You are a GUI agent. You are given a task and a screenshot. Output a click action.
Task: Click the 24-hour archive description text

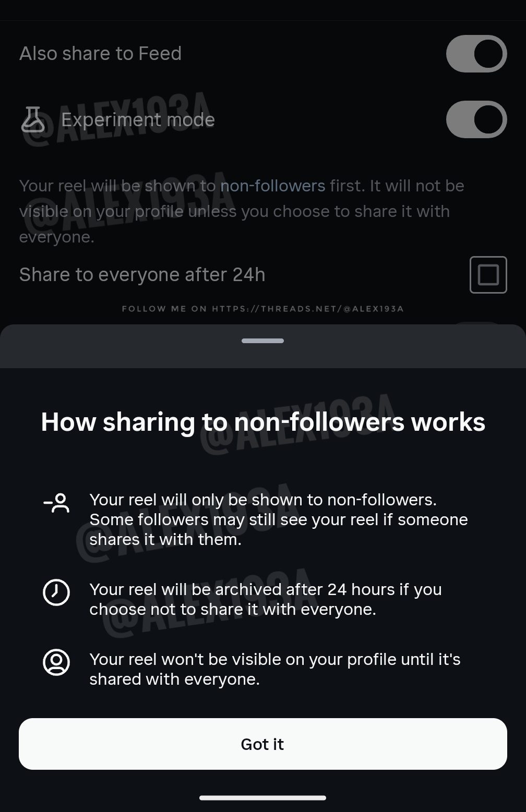point(266,599)
